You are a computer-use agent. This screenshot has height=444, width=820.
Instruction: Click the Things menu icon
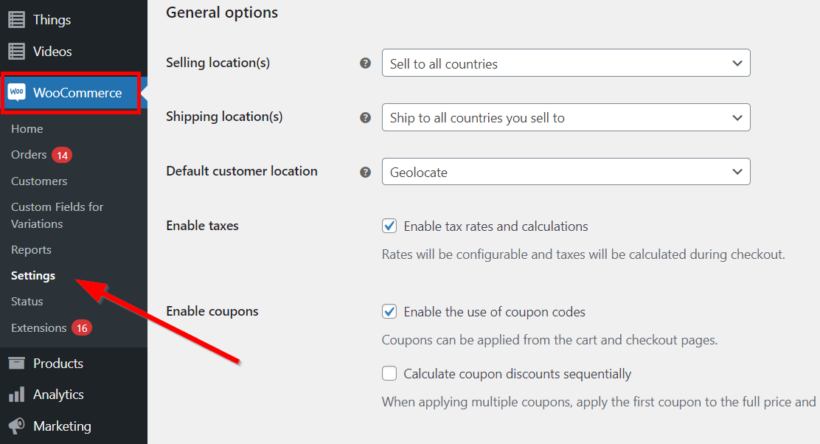coord(16,20)
